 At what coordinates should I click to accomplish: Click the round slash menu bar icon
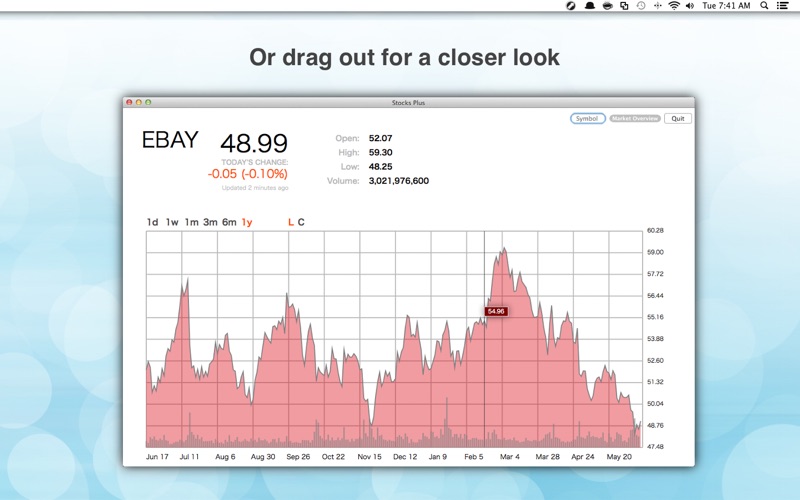571,6
